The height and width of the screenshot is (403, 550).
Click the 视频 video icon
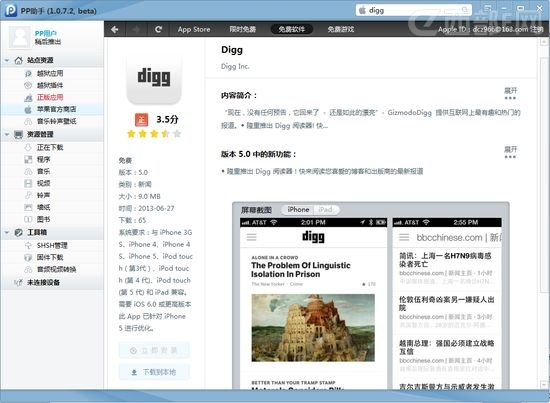point(28,183)
